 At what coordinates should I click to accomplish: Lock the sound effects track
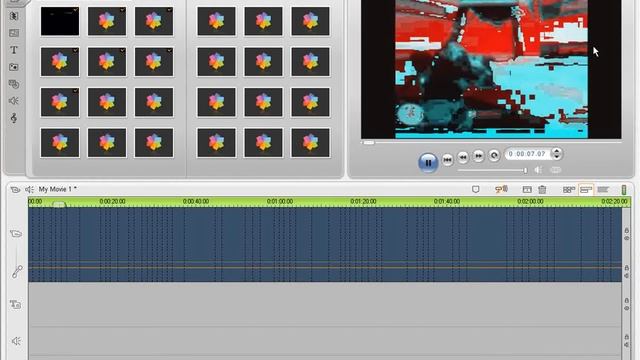[627, 337]
